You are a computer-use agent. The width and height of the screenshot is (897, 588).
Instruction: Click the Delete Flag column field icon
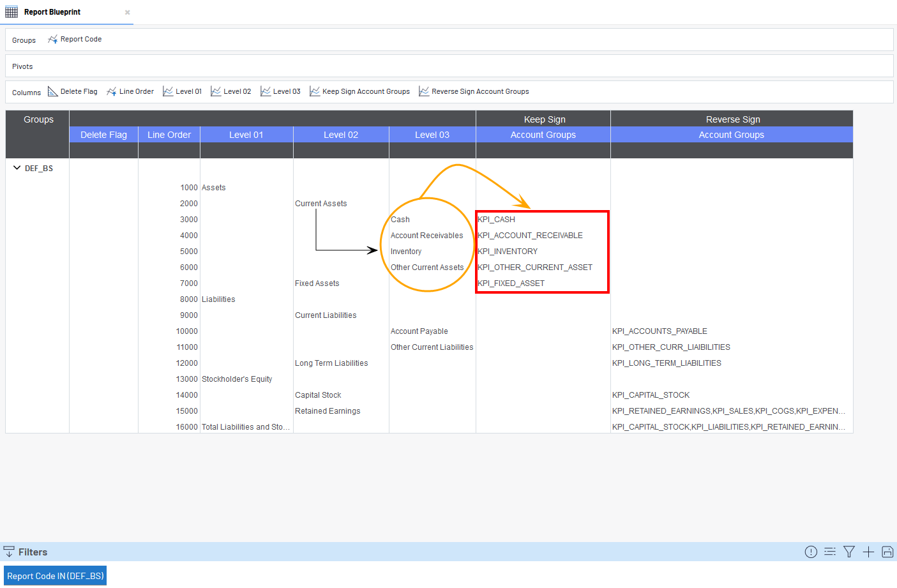[53, 92]
